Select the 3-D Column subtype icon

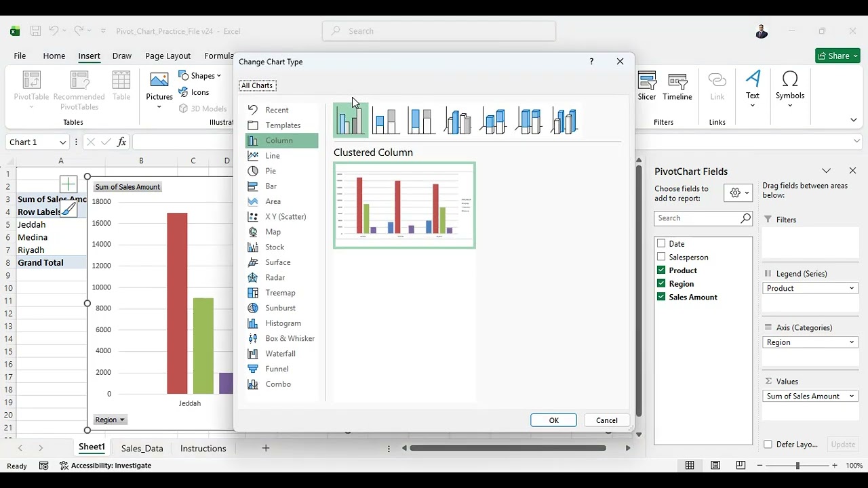tap(564, 121)
